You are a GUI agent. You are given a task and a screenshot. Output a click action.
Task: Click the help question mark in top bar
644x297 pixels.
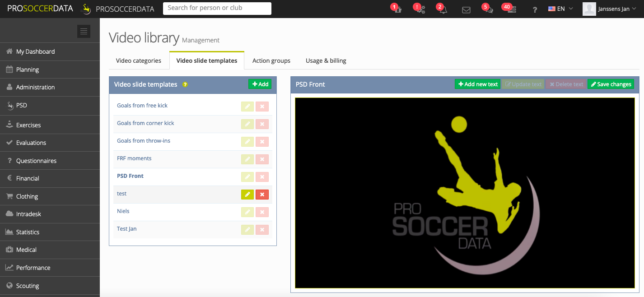(x=535, y=9)
